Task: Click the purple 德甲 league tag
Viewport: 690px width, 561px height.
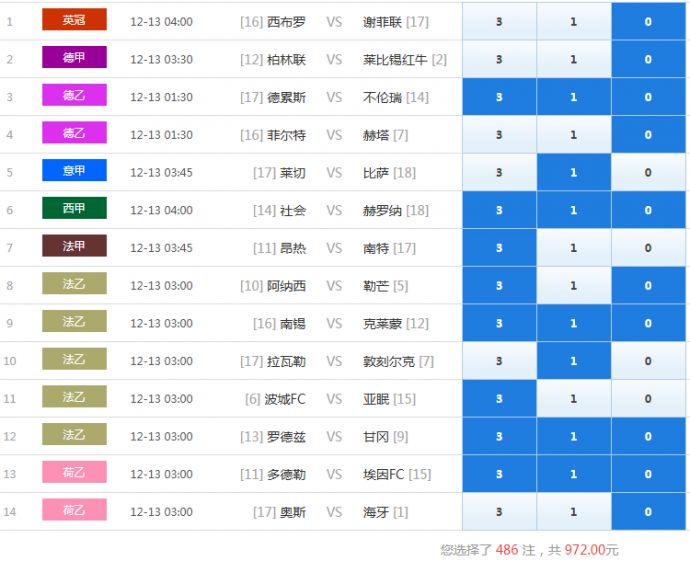Action: (74, 58)
